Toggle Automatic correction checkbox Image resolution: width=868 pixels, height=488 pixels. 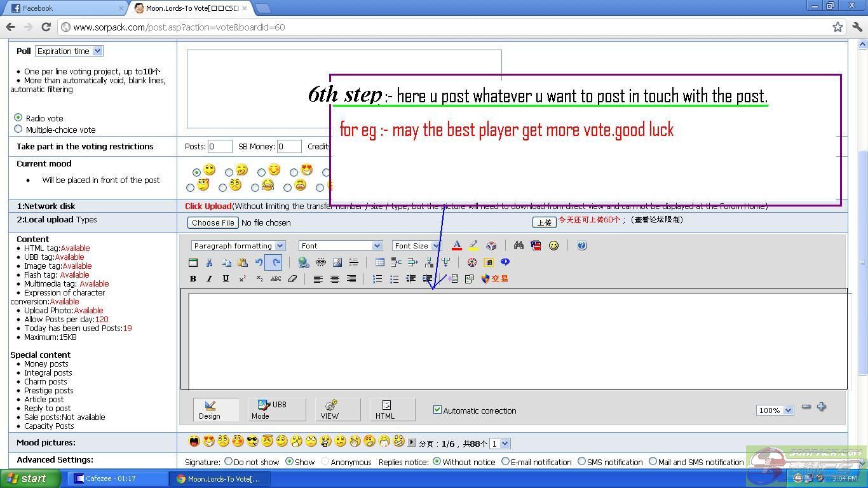(x=437, y=410)
